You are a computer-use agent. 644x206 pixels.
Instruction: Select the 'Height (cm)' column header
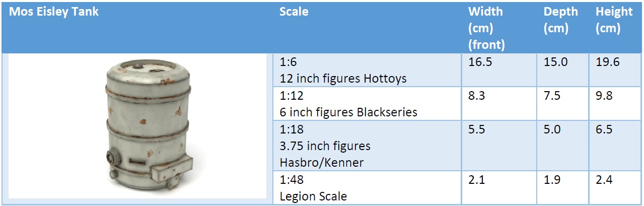[614, 20]
